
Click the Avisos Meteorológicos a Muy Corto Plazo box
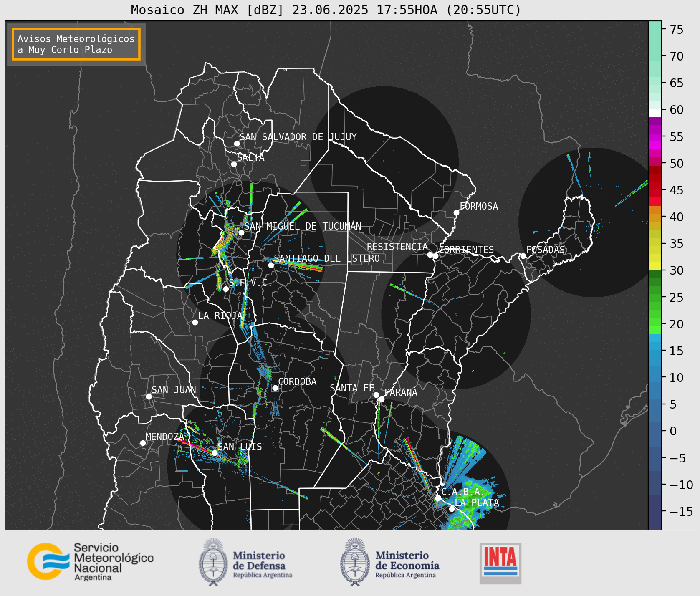76,44
